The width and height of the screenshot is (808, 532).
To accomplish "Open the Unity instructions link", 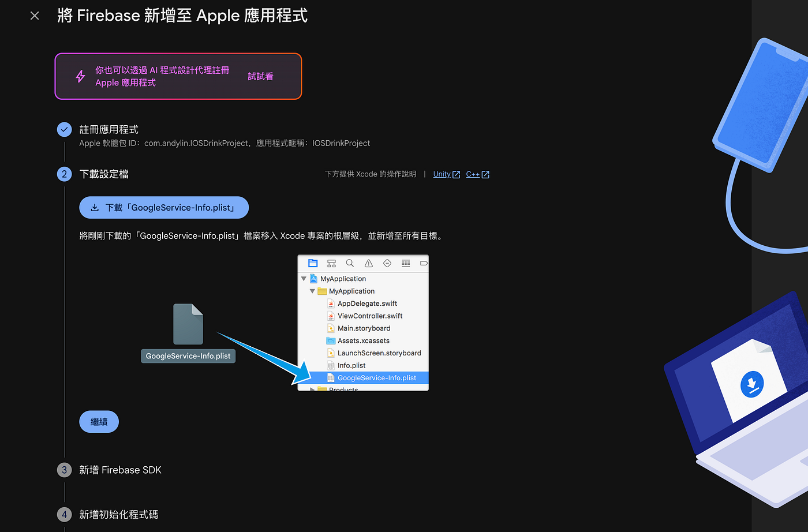I will tap(447, 174).
